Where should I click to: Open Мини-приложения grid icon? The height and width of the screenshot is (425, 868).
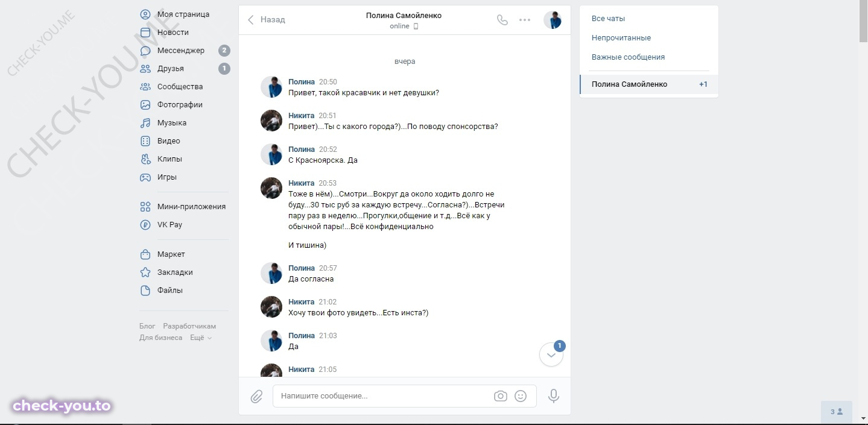(x=145, y=207)
